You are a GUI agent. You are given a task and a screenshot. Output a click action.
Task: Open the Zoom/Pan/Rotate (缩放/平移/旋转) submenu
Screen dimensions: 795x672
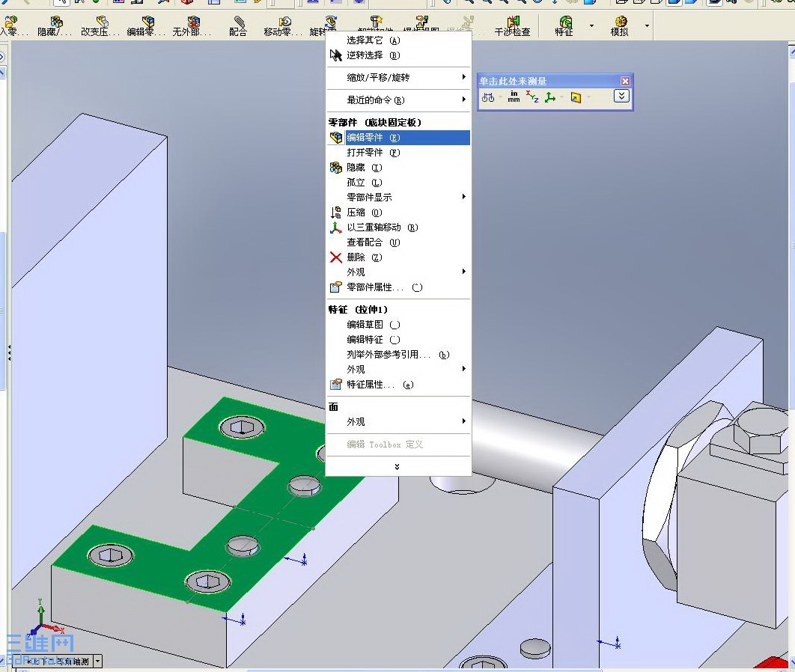click(398, 77)
